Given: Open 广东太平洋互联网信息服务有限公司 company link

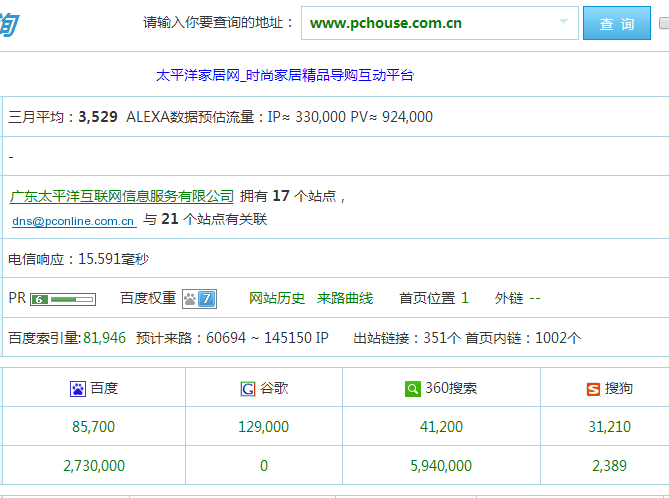Looking at the screenshot, I should coord(121,196).
